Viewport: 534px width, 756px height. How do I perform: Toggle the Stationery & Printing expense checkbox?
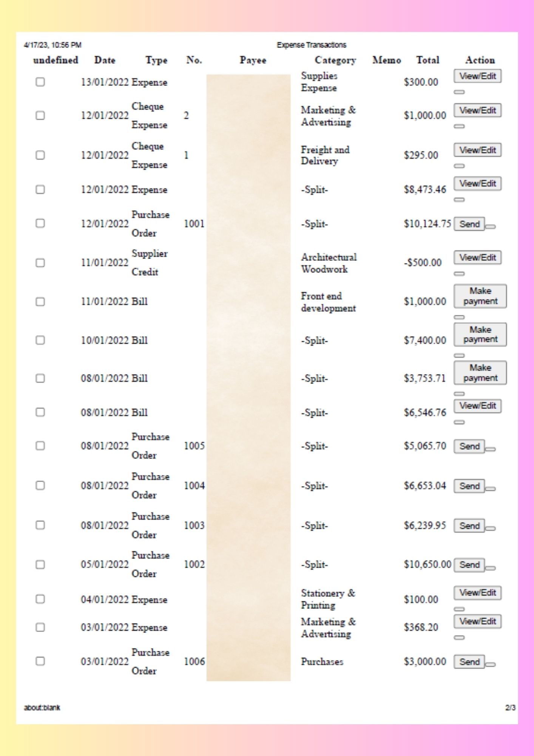(40, 599)
